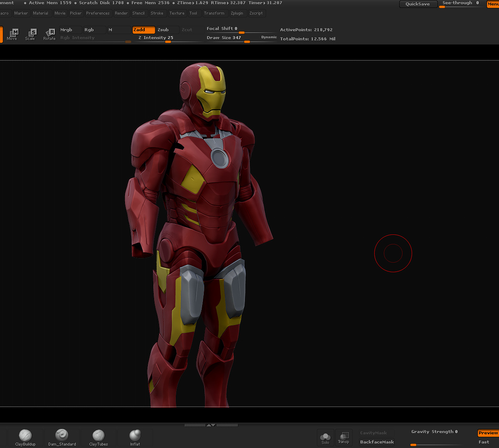Open the Zplugin menu
The height and width of the screenshot is (448, 499).
[237, 13]
